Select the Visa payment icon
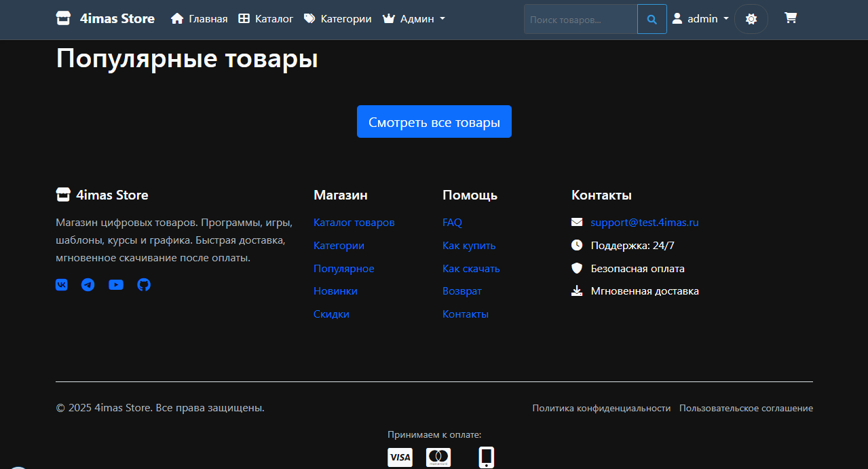This screenshot has height=469, width=868. [400, 457]
